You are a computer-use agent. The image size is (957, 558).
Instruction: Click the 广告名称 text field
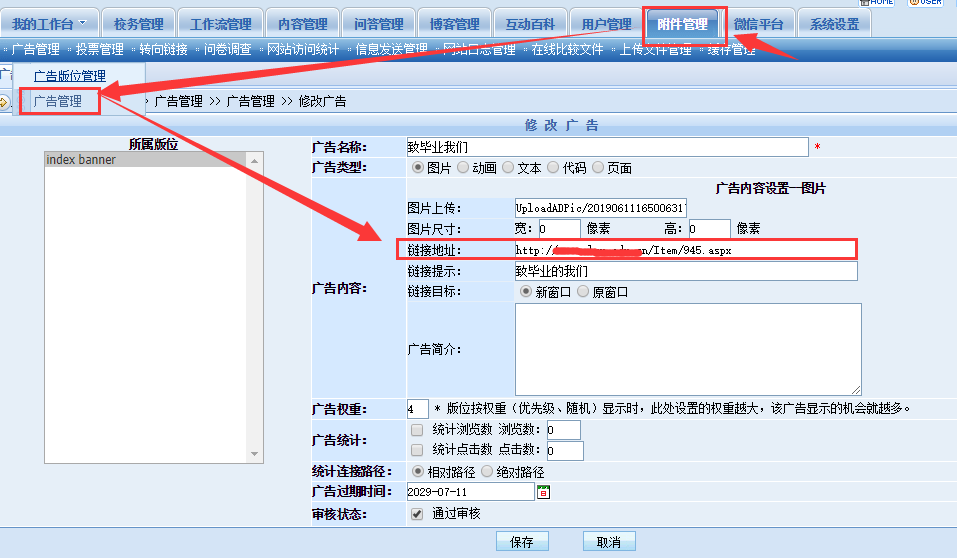point(607,147)
